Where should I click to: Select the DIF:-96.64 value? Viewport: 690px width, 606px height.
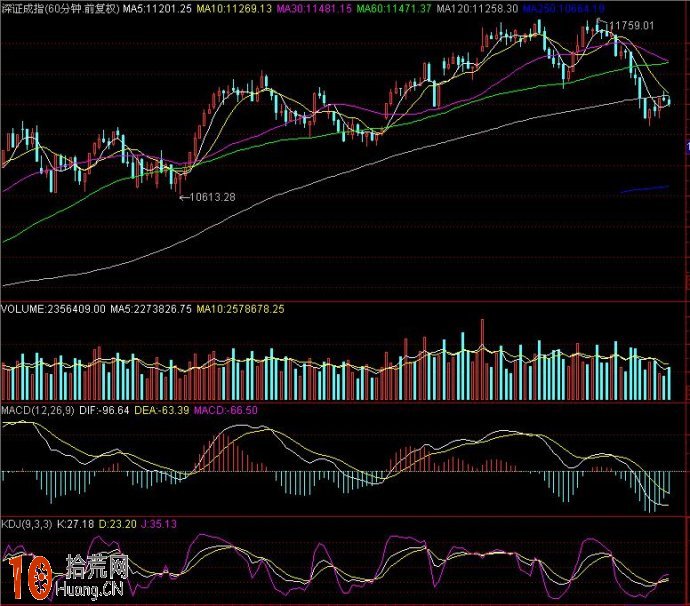tap(104, 410)
